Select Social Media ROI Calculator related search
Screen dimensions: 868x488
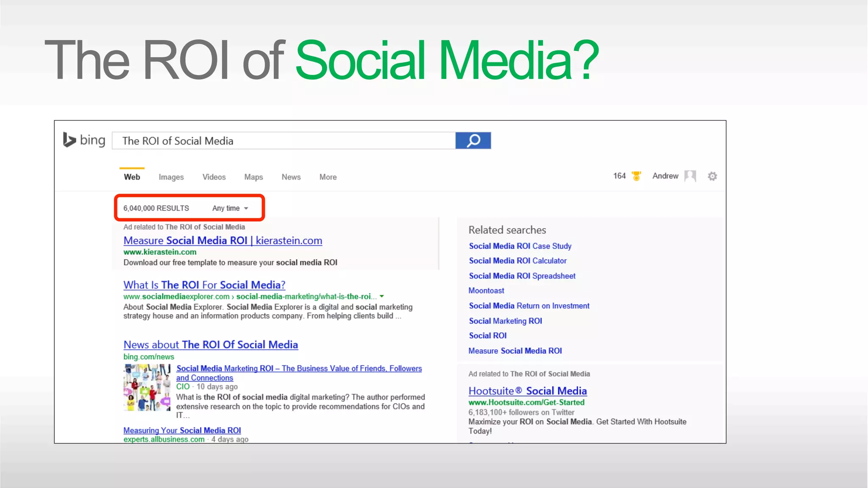click(517, 261)
